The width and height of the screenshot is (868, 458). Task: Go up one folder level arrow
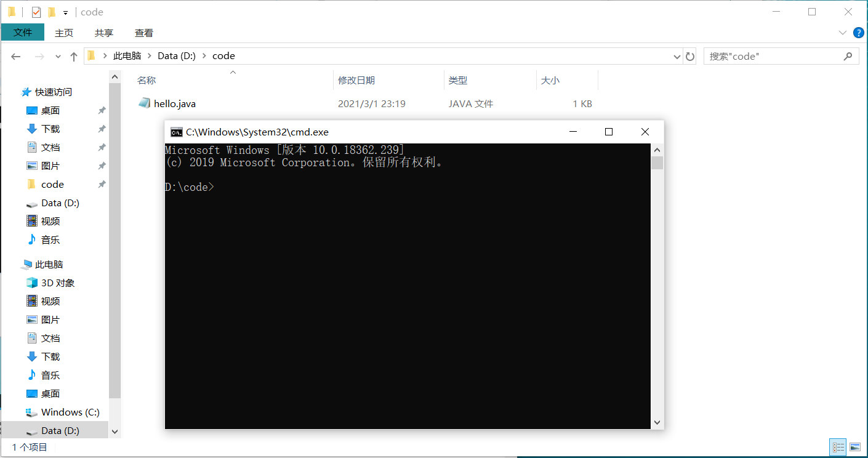[x=74, y=56]
